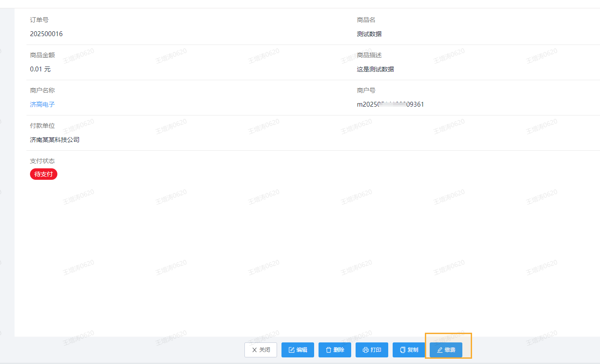The width and height of the screenshot is (600, 364).
Task: Click the pencil icon on 缴费 button
Action: (x=440, y=350)
